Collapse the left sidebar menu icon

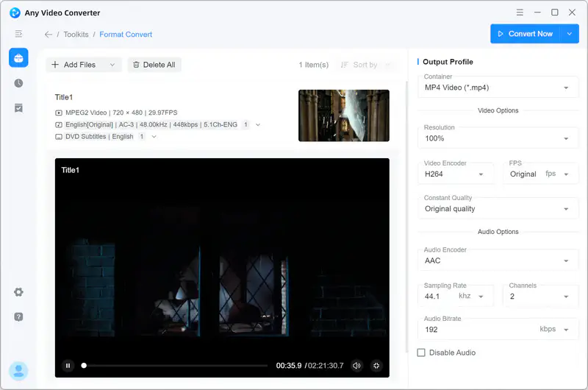coord(18,34)
